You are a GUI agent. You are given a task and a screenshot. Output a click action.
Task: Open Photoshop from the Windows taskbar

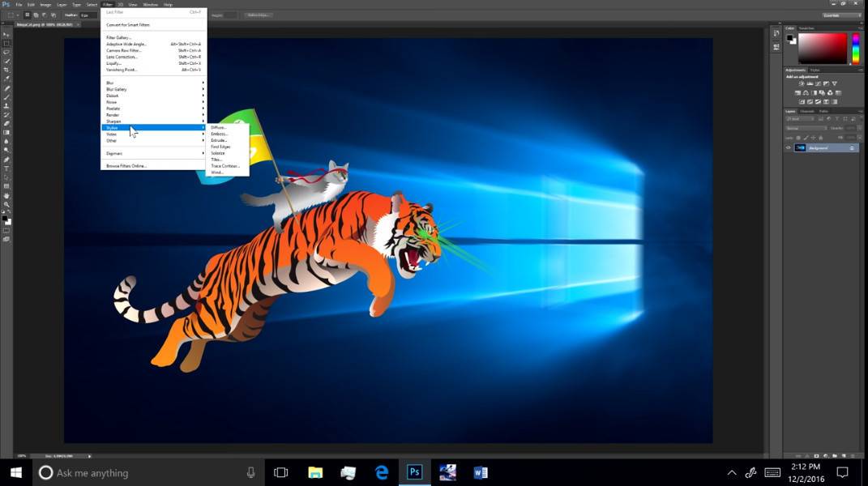pyautogui.click(x=415, y=472)
